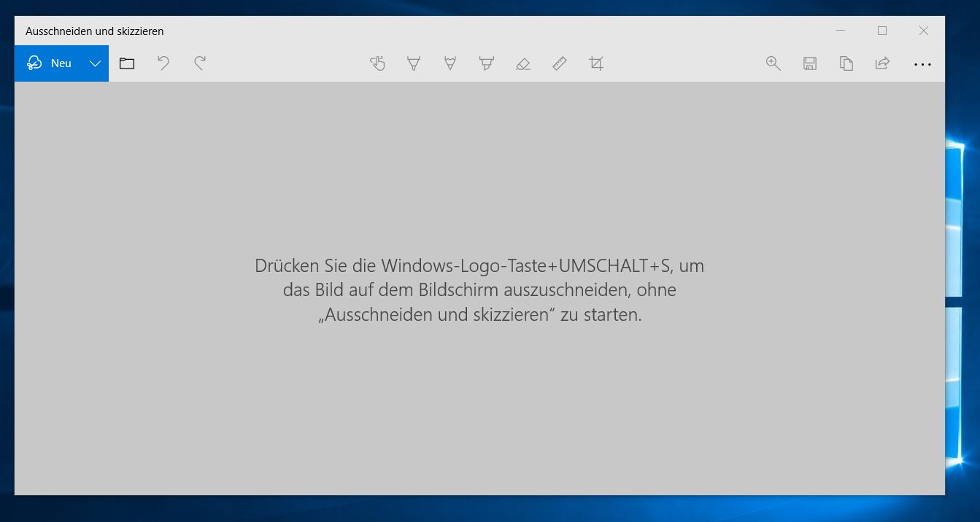Open a file with the folder icon
This screenshot has height=522, width=980.
(x=127, y=63)
